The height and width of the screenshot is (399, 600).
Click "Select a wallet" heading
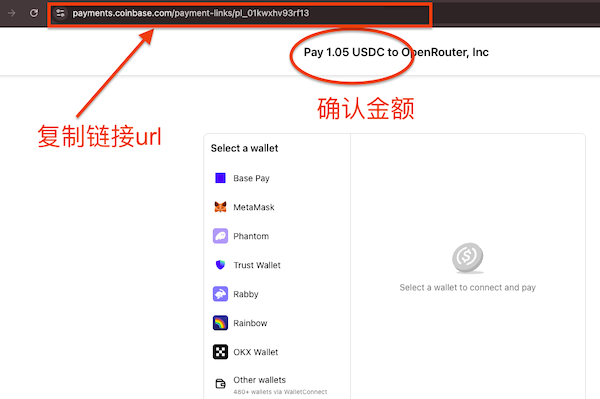coord(245,148)
